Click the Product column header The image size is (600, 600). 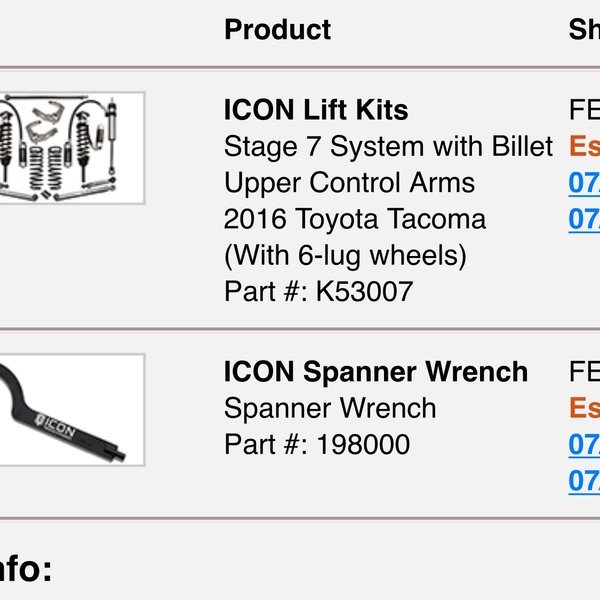coord(277,29)
